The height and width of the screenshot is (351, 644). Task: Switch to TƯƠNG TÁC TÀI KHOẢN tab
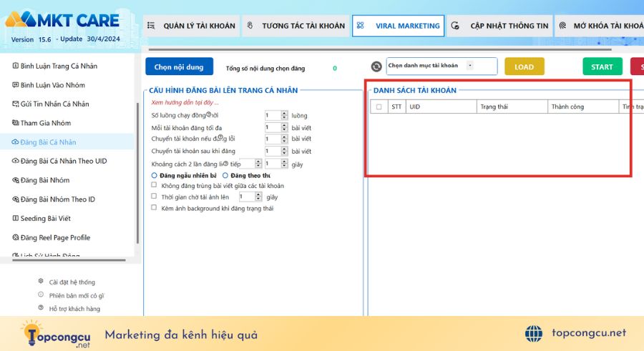[296, 26]
